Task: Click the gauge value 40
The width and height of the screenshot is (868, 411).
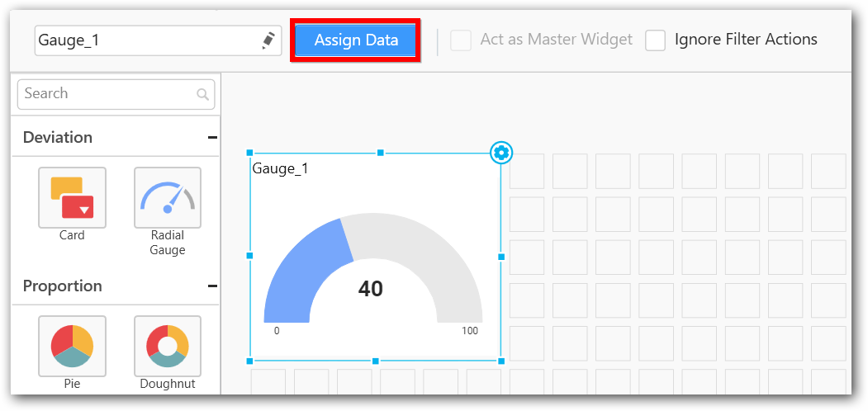Action: pos(371,289)
